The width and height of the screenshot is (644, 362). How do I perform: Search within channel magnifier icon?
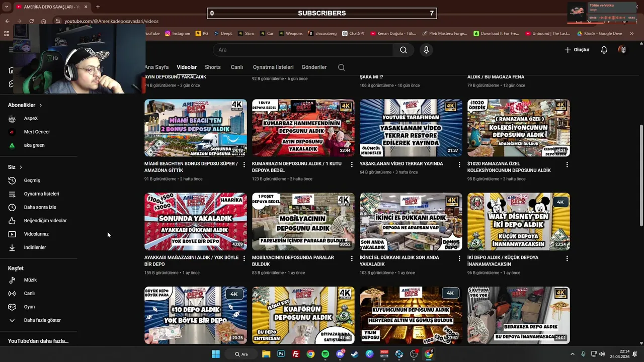coord(341,67)
